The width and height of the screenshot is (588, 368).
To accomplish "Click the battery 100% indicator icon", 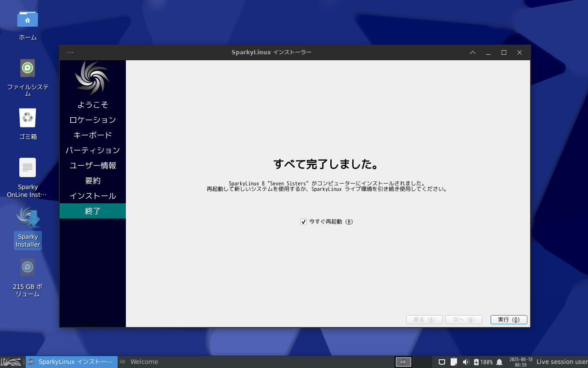I will pyautogui.click(x=476, y=362).
